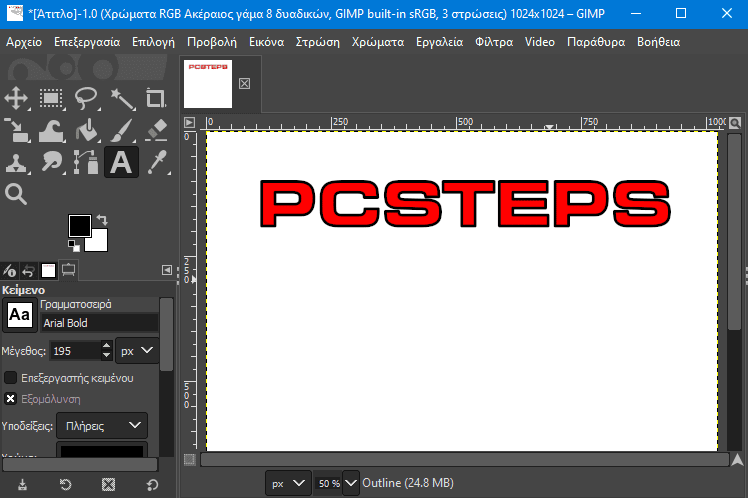
Task: Reset colors to default black and white
Action: pyautogui.click(x=73, y=246)
